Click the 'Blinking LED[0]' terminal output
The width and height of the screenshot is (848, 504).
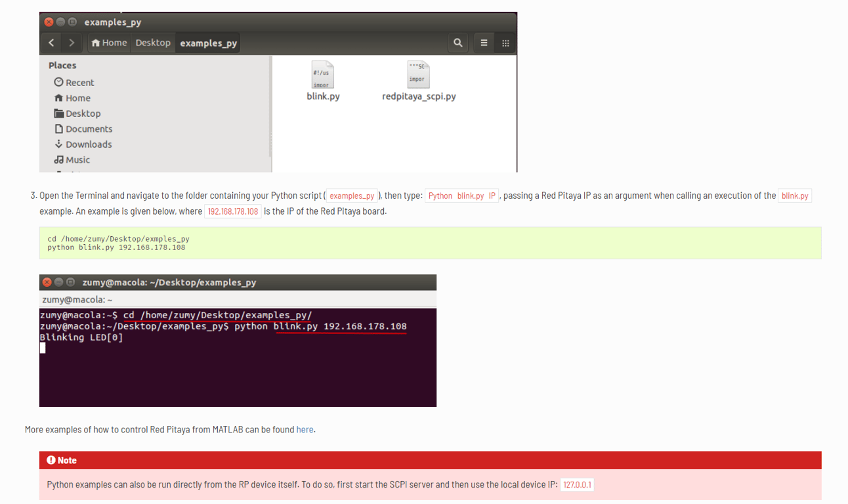click(x=81, y=337)
